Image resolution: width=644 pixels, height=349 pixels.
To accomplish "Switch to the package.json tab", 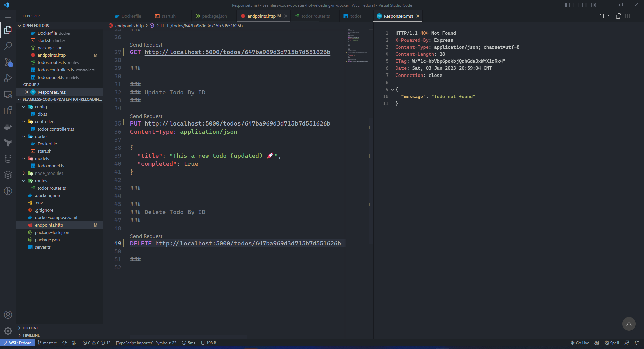I will click(x=214, y=16).
